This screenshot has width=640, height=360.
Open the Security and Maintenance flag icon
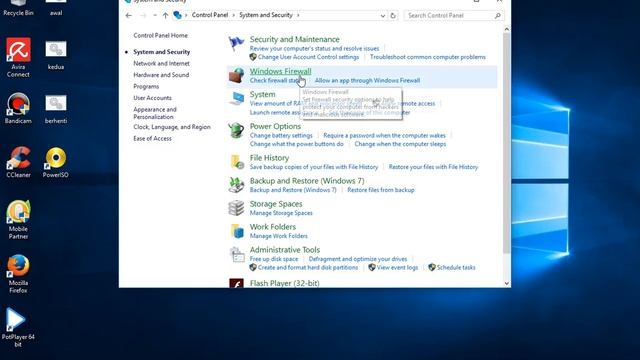pos(236,43)
